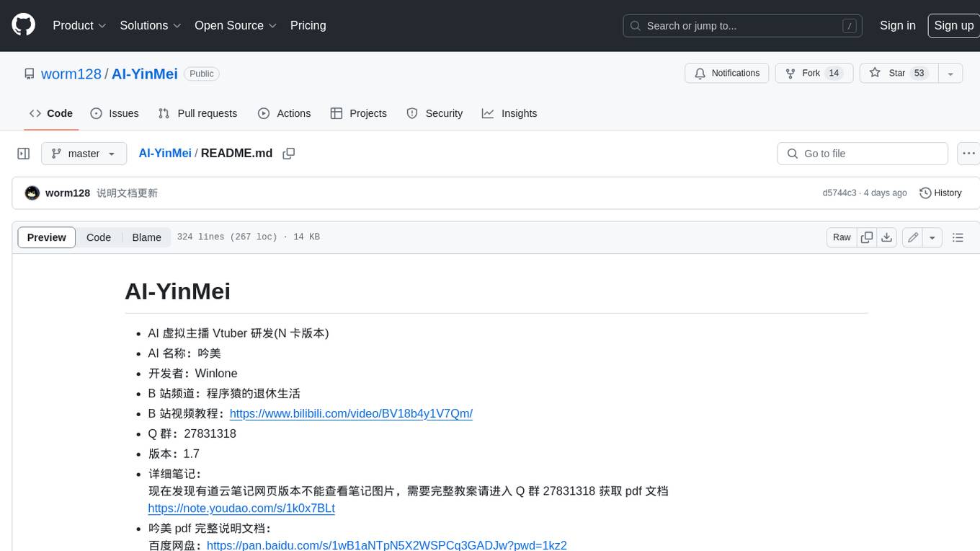Select the Blame view
Screen dimensions: 980x551
click(146, 237)
